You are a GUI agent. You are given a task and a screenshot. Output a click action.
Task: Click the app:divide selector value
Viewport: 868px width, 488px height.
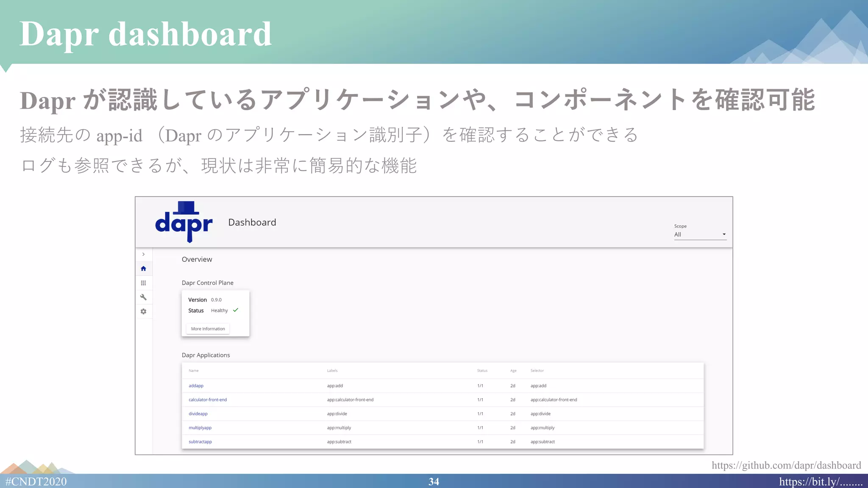(540, 414)
